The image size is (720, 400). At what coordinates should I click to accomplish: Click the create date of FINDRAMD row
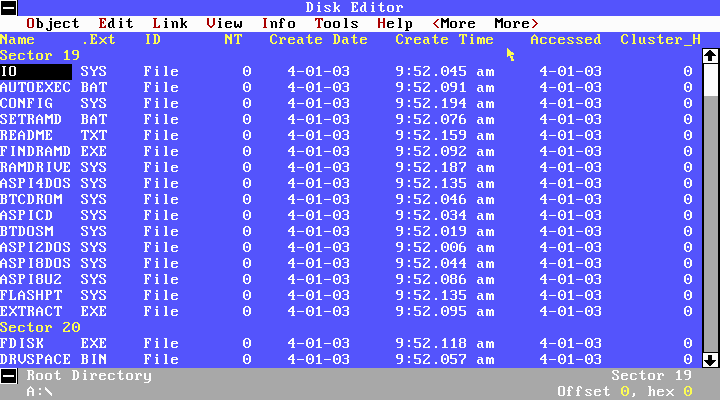point(319,152)
